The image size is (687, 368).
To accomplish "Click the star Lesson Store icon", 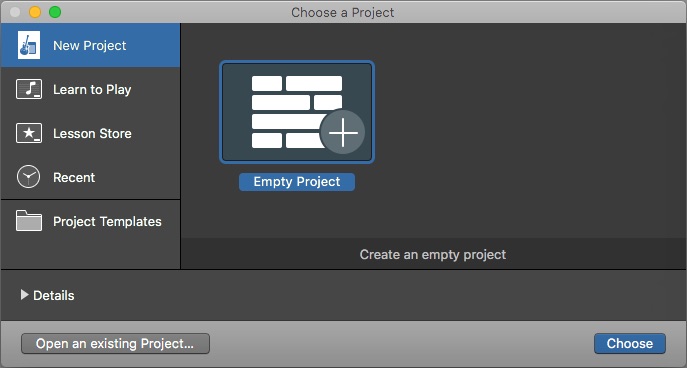I will pos(29,133).
